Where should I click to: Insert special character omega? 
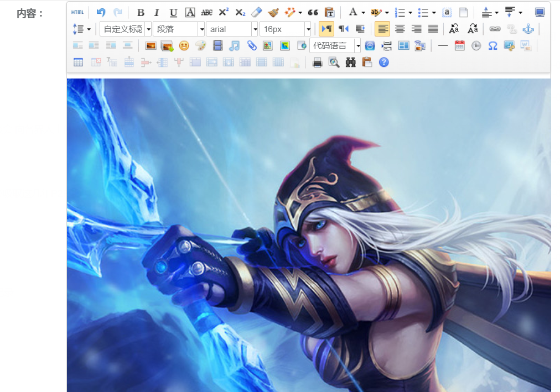[x=493, y=46]
